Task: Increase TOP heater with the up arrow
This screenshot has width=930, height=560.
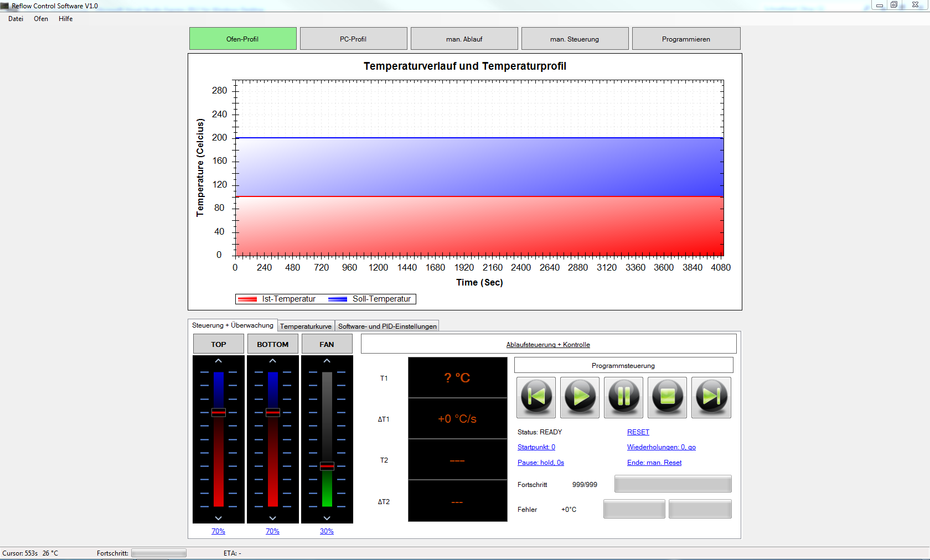Action: [x=219, y=361]
